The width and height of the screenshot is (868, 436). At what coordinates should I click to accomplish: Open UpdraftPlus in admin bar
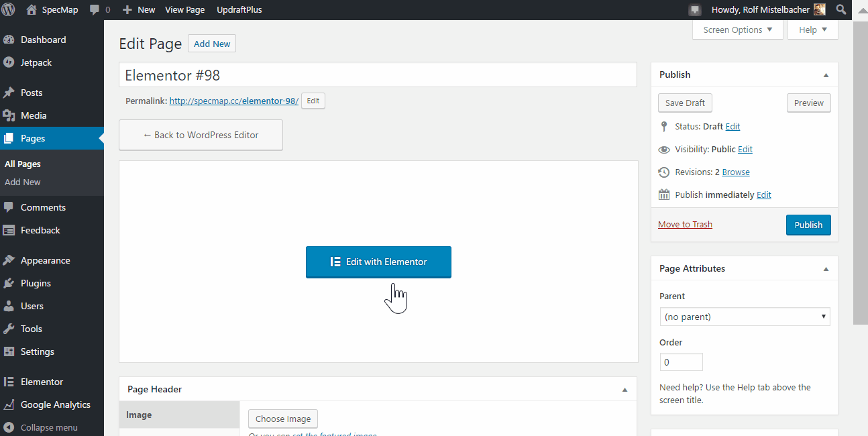click(239, 10)
